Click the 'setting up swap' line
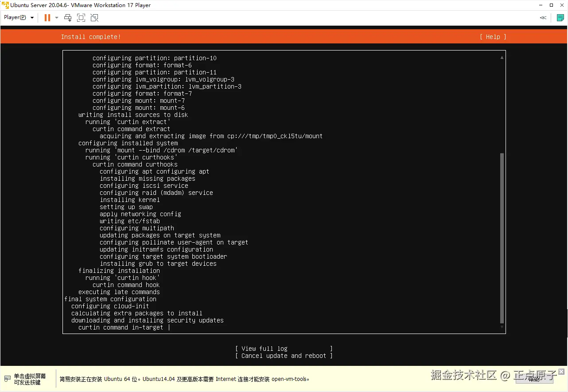Image resolution: width=568 pixels, height=392 pixels. point(126,207)
